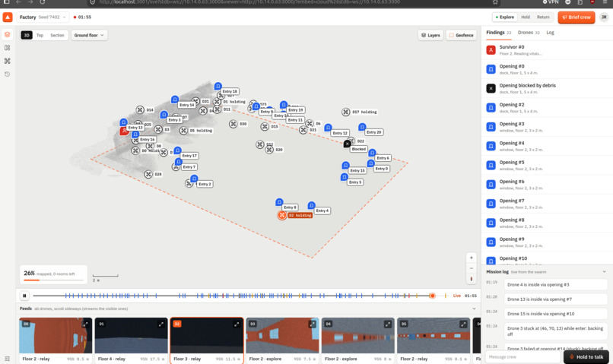Screen dimensions: 613x364
Task: Switch to 3D view mode
Action: (27, 35)
